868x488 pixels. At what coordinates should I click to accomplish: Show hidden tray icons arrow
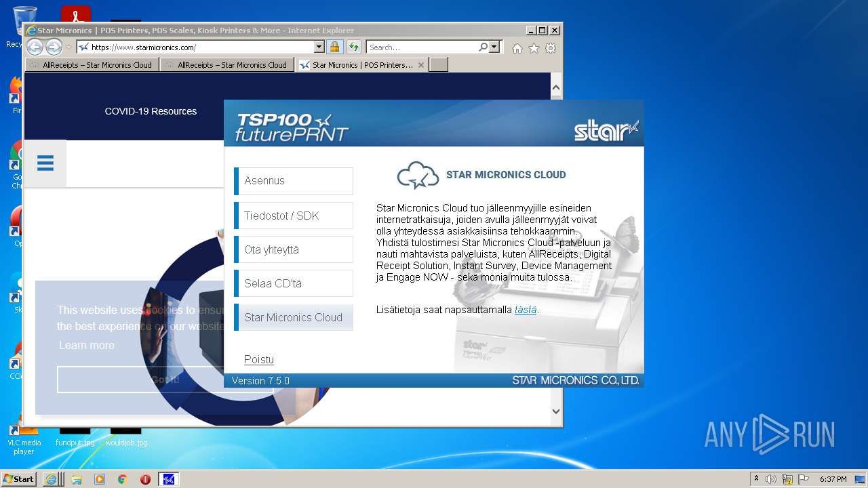(756, 479)
